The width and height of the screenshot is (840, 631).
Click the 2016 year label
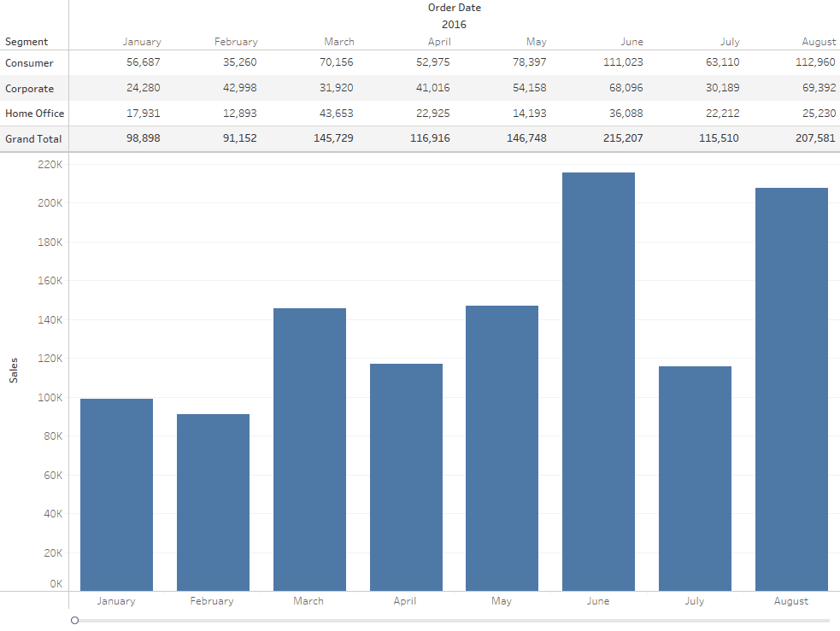(454, 24)
